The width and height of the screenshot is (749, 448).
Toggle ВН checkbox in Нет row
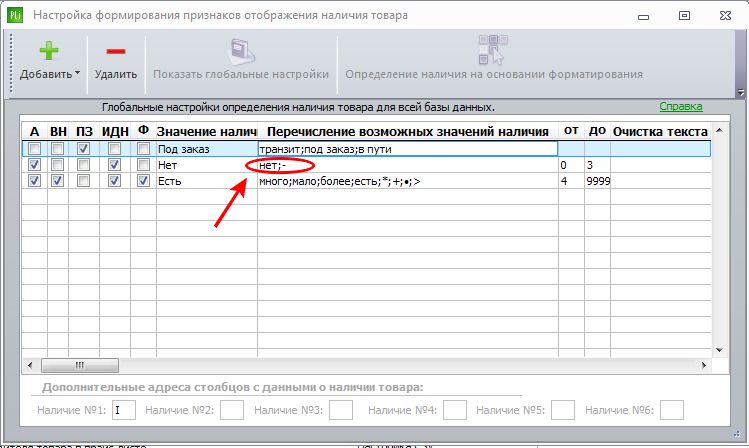57,165
